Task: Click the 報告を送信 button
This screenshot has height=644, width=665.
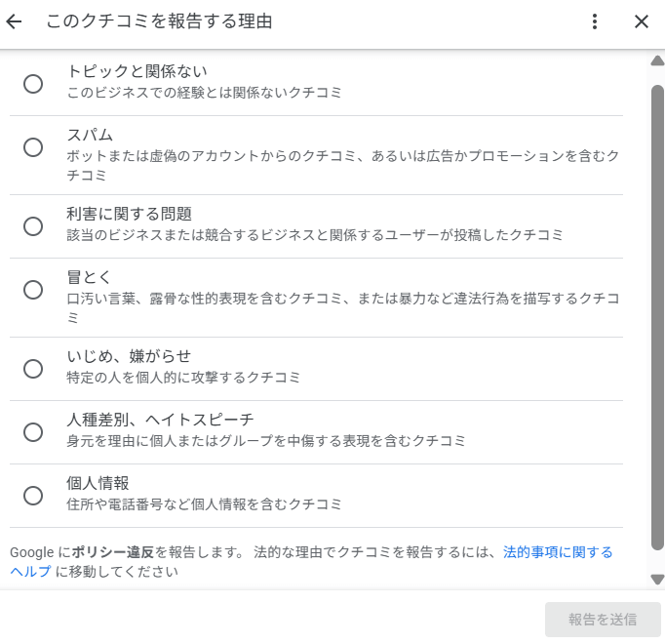Action: (603, 620)
